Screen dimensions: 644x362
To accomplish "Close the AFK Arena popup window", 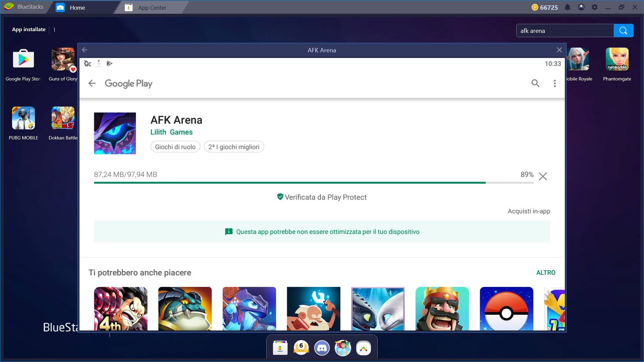I will click(559, 50).
